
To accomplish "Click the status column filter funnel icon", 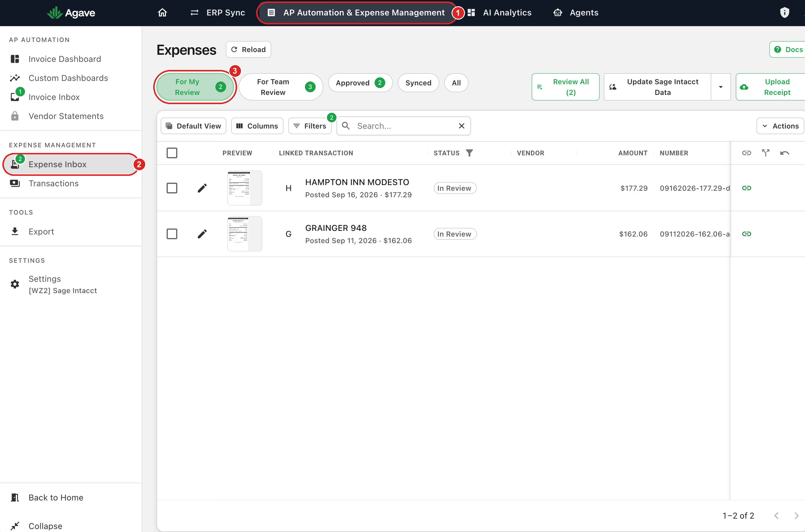I will 469,153.
